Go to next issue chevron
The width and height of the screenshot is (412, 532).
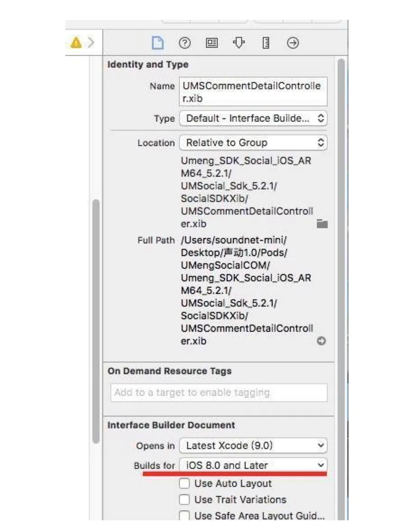[x=91, y=43]
